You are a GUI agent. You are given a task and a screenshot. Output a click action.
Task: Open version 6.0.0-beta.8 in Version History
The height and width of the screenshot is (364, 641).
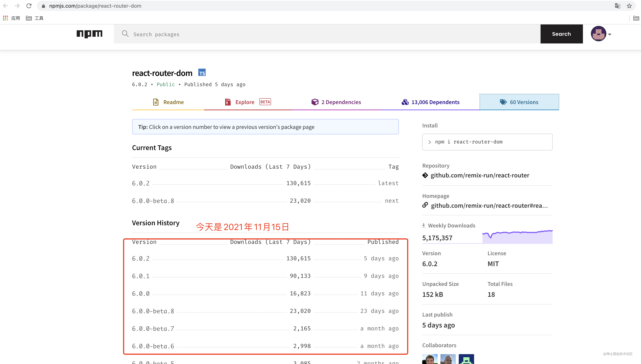point(153,311)
